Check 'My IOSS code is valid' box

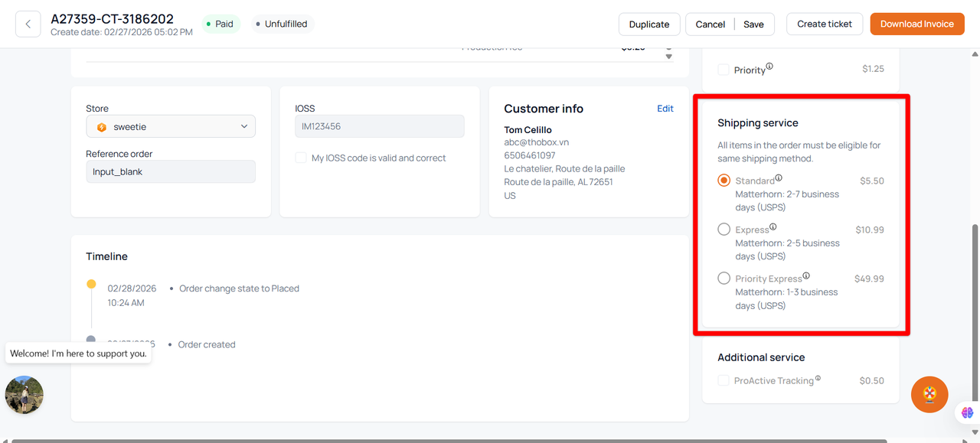tap(301, 158)
